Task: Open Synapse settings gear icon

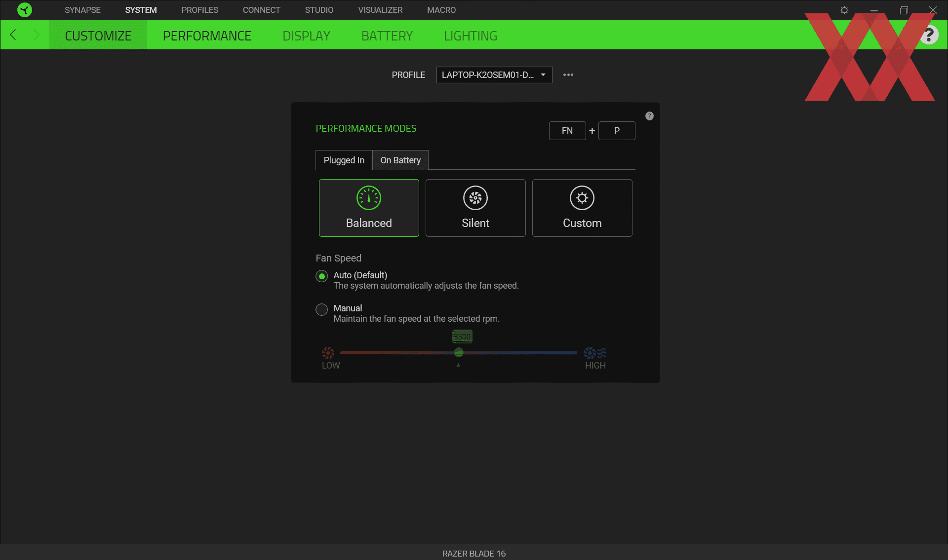Action: (844, 10)
